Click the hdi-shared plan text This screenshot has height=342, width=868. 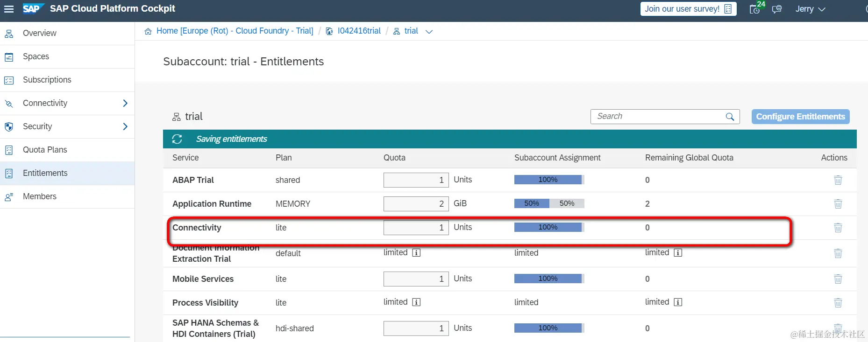(294, 328)
